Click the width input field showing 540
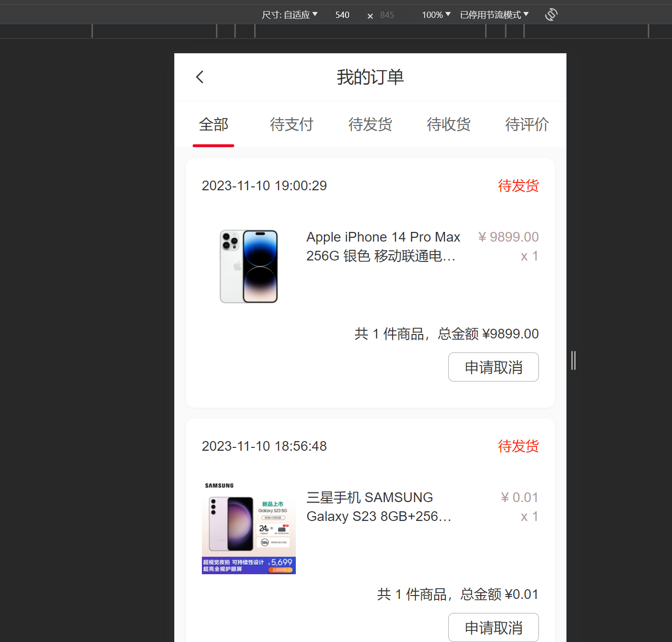 (342, 15)
